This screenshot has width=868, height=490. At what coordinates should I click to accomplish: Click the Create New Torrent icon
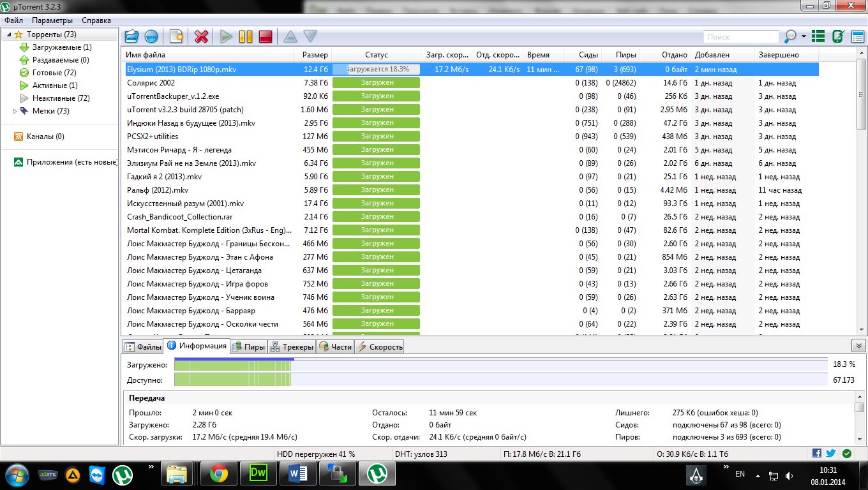pyautogui.click(x=176, y=36)
